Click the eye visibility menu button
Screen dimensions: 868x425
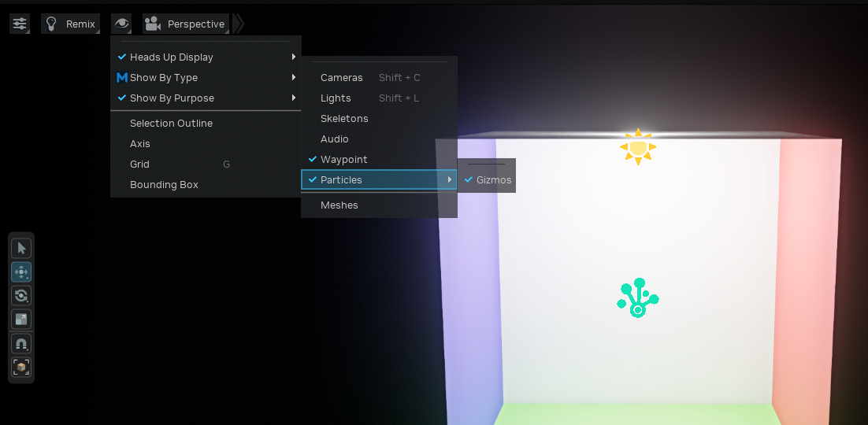click(x=121, y=24)
